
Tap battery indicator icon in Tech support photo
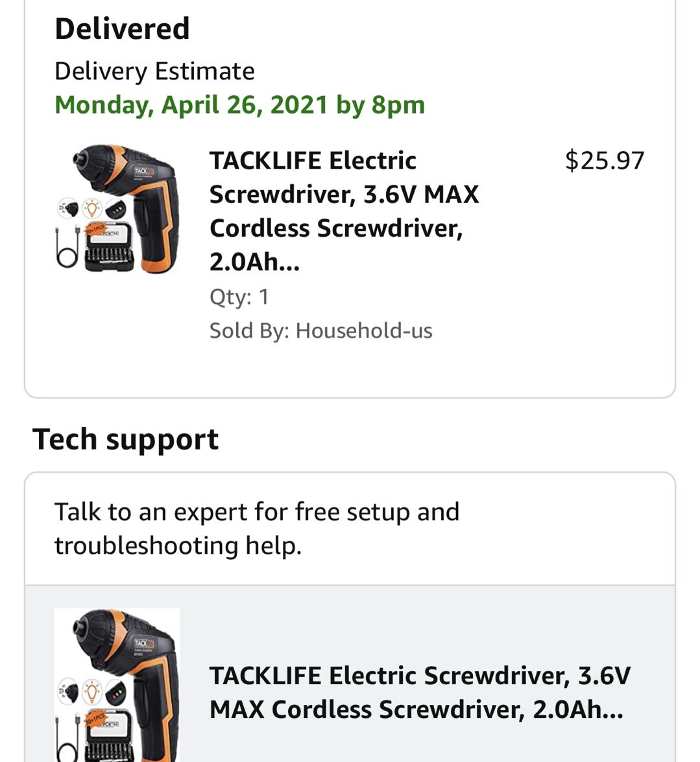[116, 693]
